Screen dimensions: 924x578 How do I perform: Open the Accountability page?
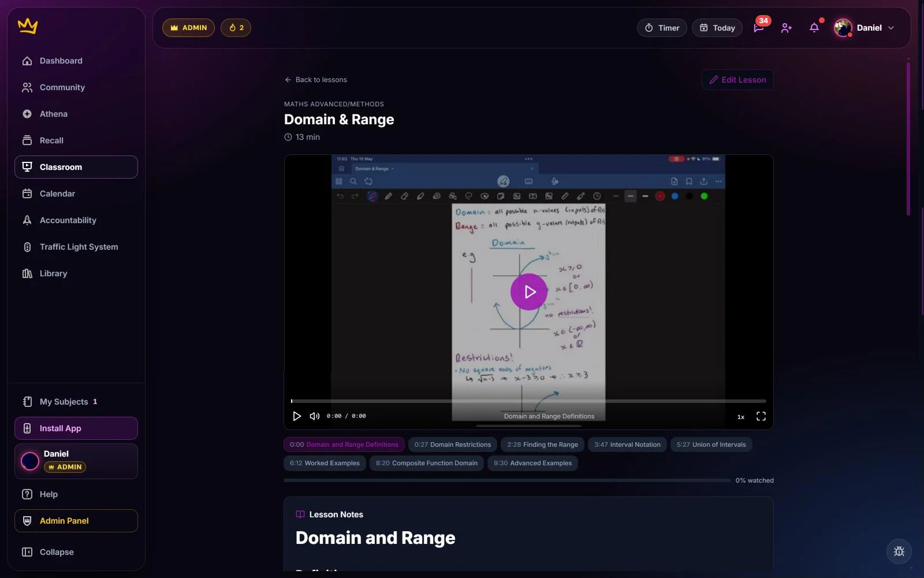tap(76, 220)
